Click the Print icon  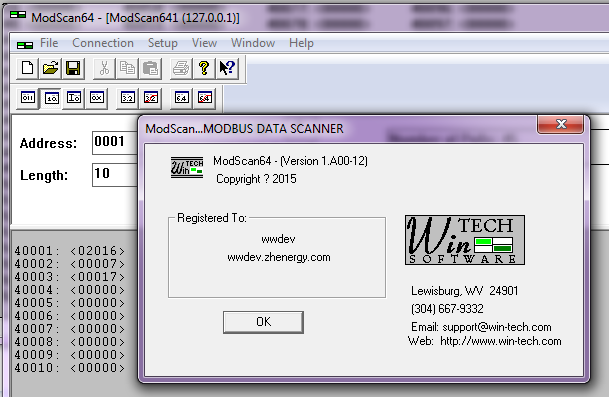click(x=181, y=68)
